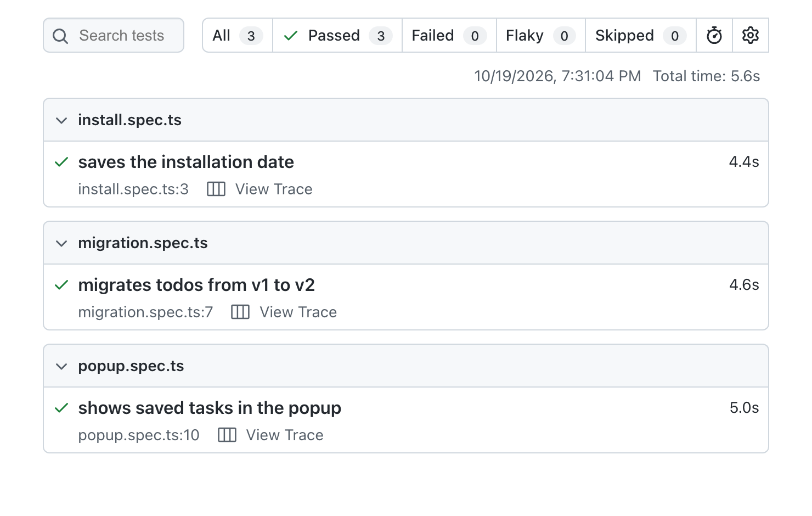This screenshot has width=812, height=516.
Task: Collapse the migration.spec.ts group
Action: [61, 243]
